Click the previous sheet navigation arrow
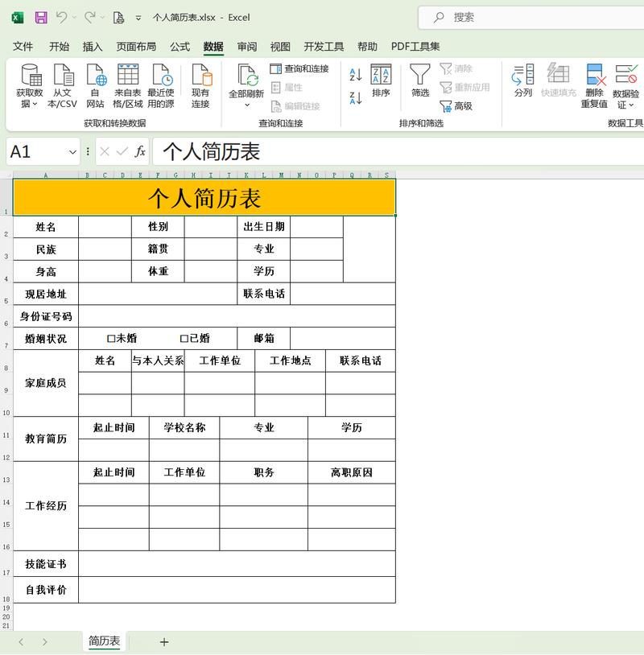This screenshot has width=644, height=655. coord(21,641)
